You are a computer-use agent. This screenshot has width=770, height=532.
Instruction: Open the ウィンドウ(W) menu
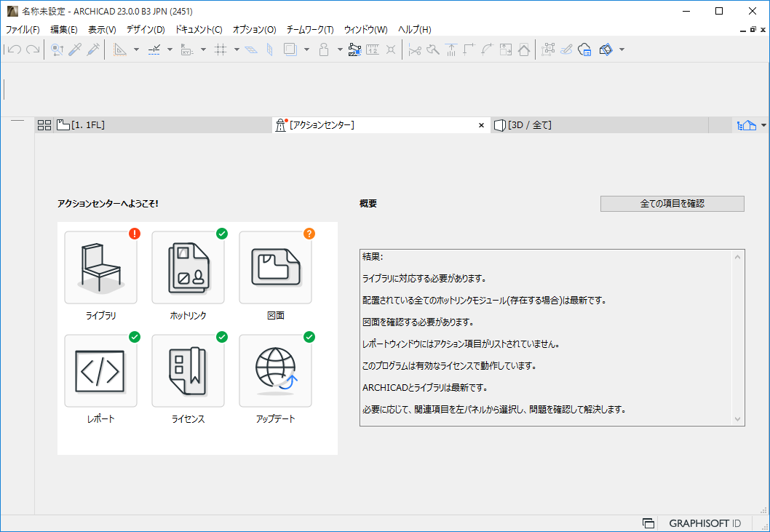click(366, 29)
